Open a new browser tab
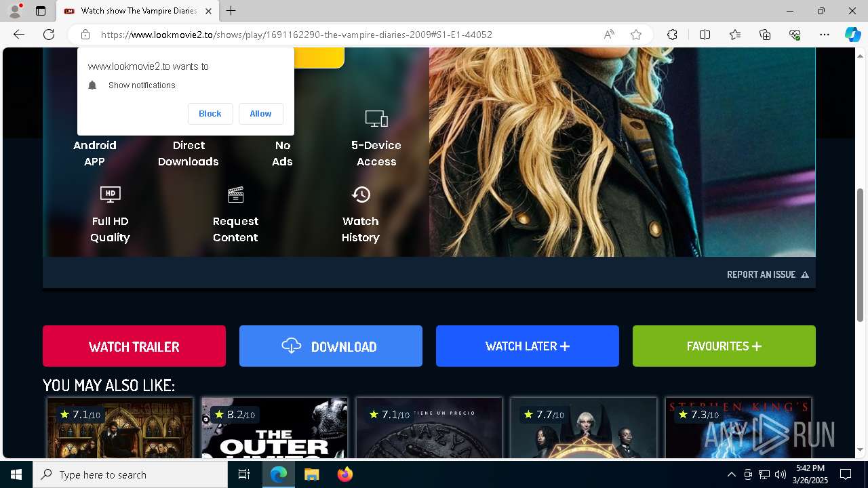Screen dimensions: 868x488 (x=231, y=11)
